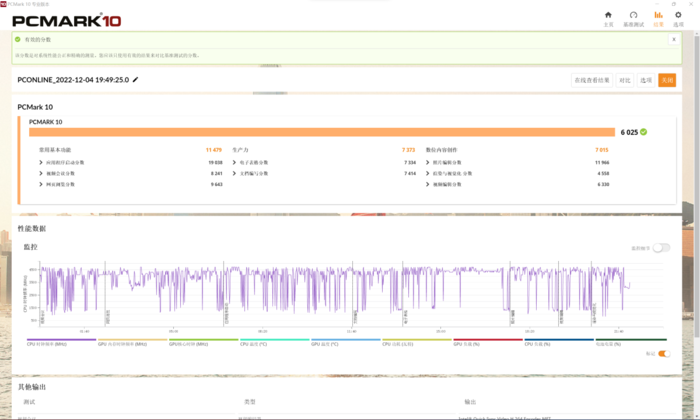The width and height of the screenshot is (700, 420).
Task: Click 在线查看结果 (view result online) button
Action: click(x=592, y=80)
